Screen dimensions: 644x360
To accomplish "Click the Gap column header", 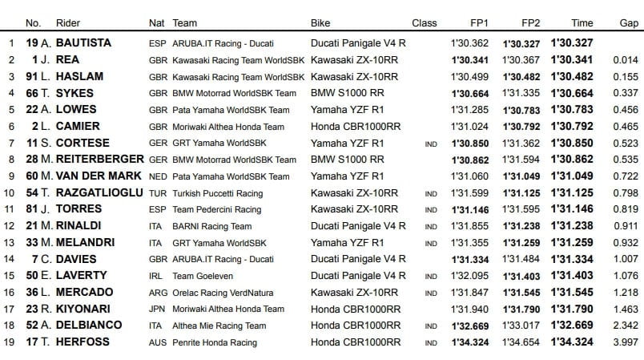I will (x=627, y=23).
